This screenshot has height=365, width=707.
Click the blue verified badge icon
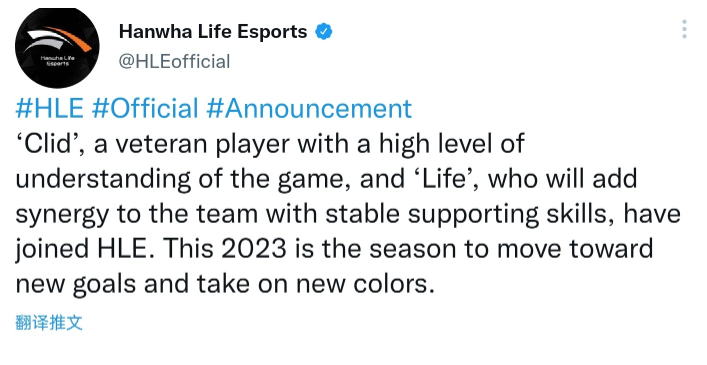click(x=324, y=32)
